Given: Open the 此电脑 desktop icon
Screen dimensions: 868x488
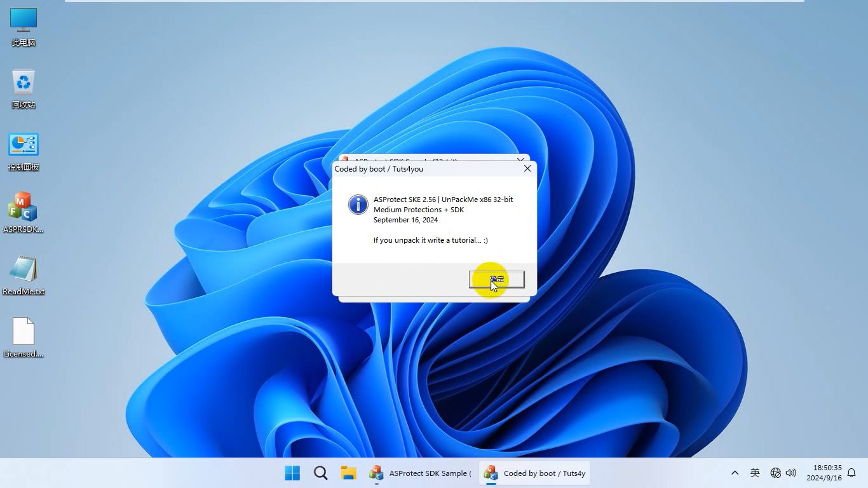Looking at the screenshot, I should [24, 28].
